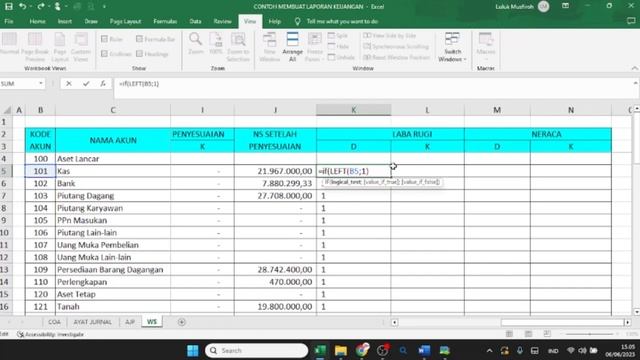Open a New Window
640x360 pixels.
click(269, 47)
